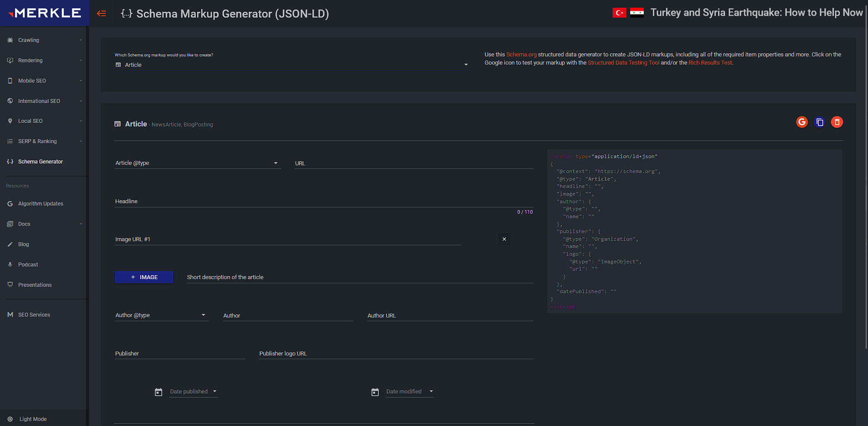The height and width of the screenshot is (426, 868).
Task: Click the Publisher name field
Action: point(179,353)
